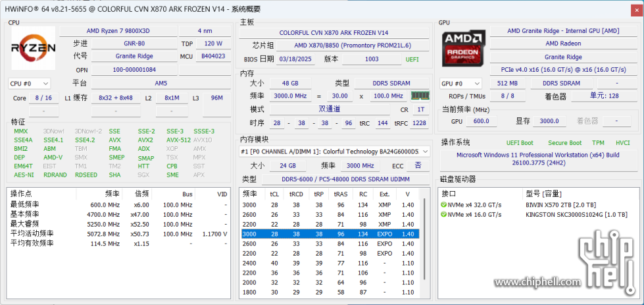This screenshot has height=305, width=644.
Task: Click the 8 / 16 core count field
Action: click(x=44, y=98)
